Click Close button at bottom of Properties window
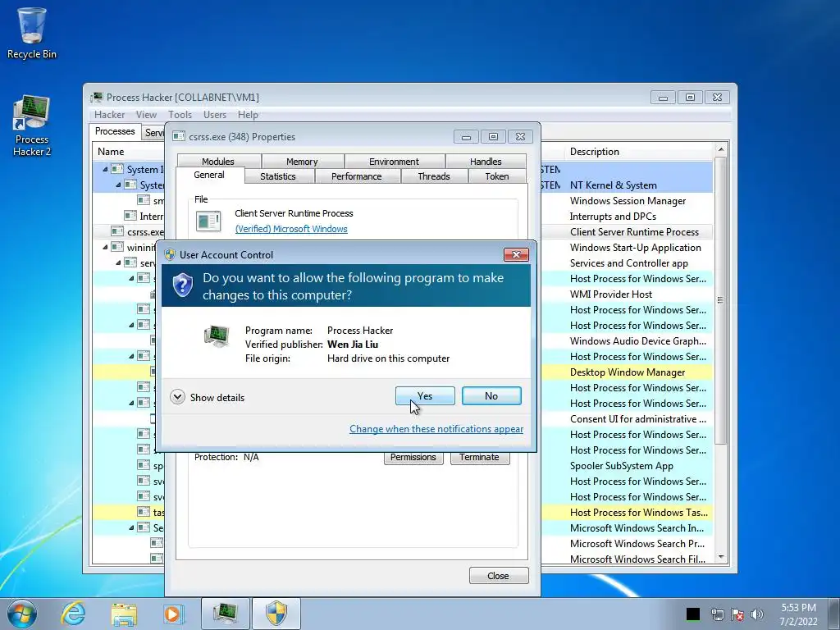 (498, 575)
